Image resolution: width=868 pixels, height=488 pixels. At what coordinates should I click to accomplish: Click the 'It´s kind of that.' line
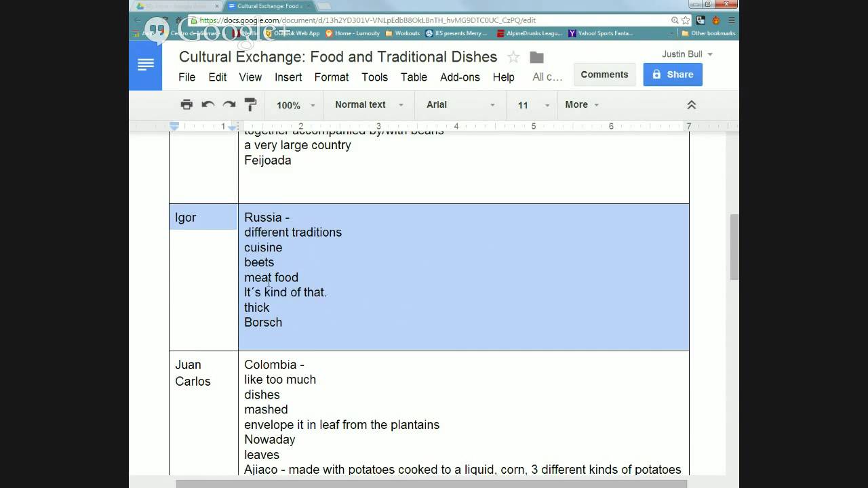(x=285, y=292)
